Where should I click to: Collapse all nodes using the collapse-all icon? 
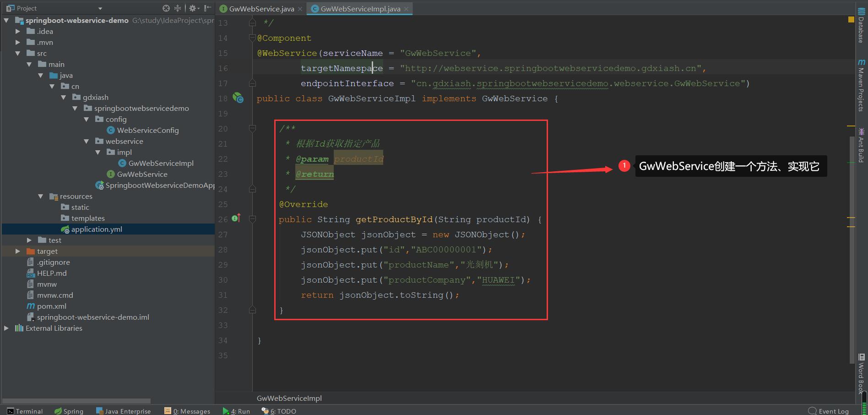(177, 8)
